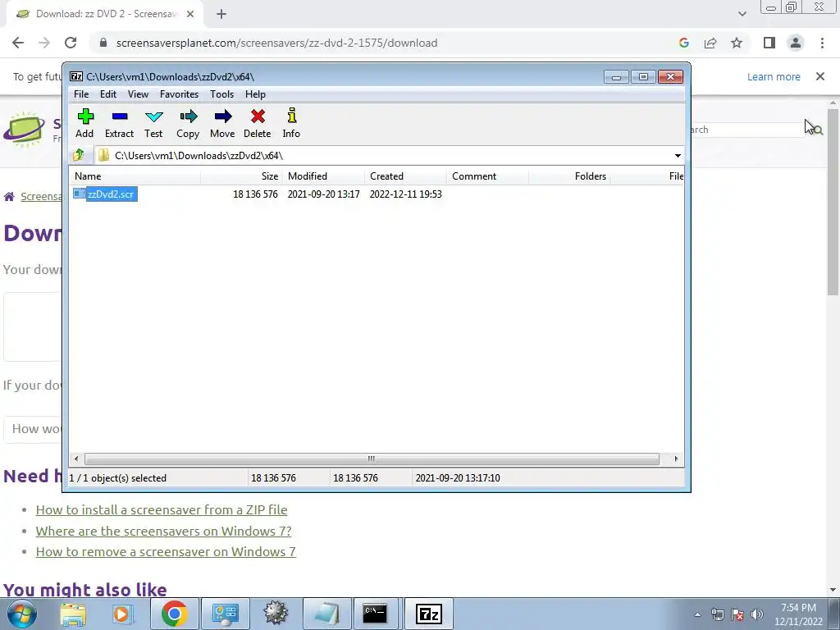Switch to Chrome in the taskbar
Image resolution: width=840 pixels, height=630 pixels.
[174, 614]
